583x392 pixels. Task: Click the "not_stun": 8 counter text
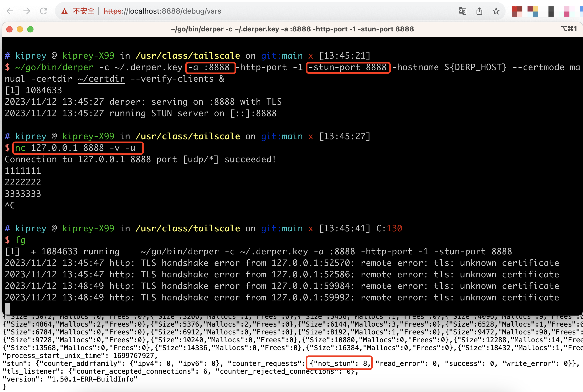point(339,363)
